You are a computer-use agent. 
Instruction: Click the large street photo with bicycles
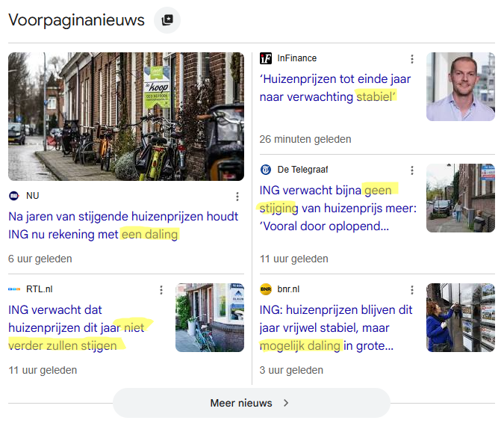pyautogui.click(x=126, y=117)
